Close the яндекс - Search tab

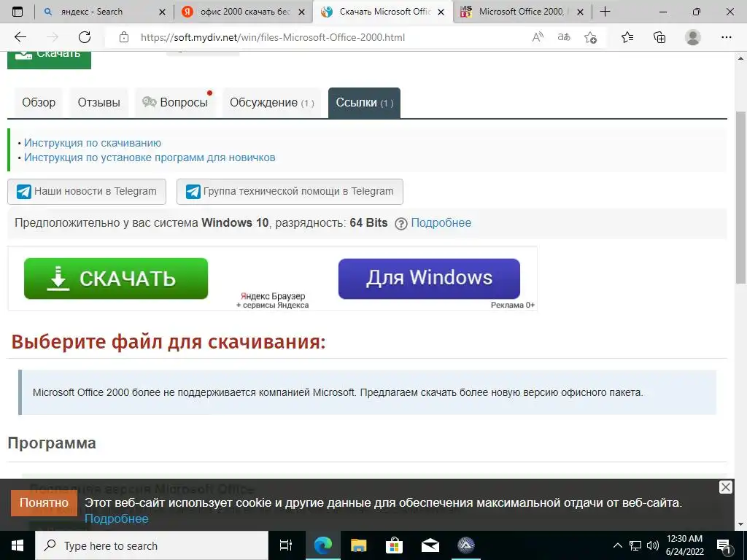click(162, 12)
